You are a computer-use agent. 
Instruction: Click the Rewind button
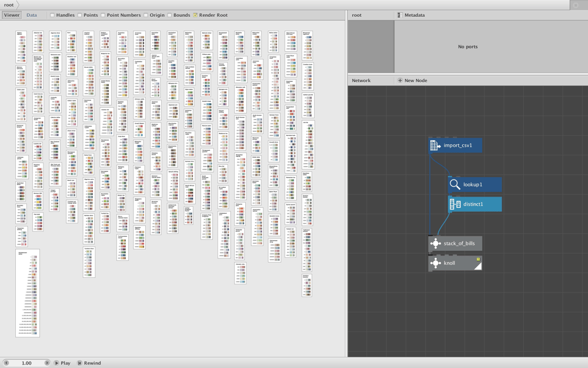click(x=89, y=363)
